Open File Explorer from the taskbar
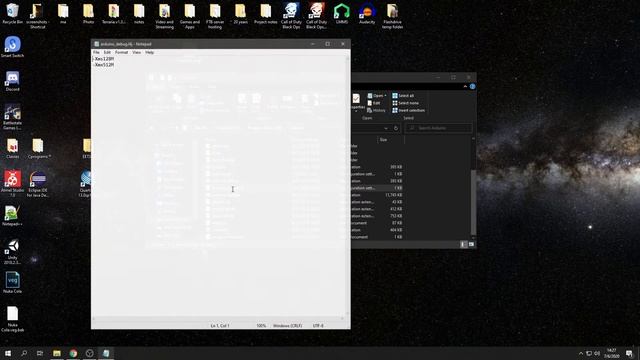Screen dimensions: 640x360 pos(57,353)
